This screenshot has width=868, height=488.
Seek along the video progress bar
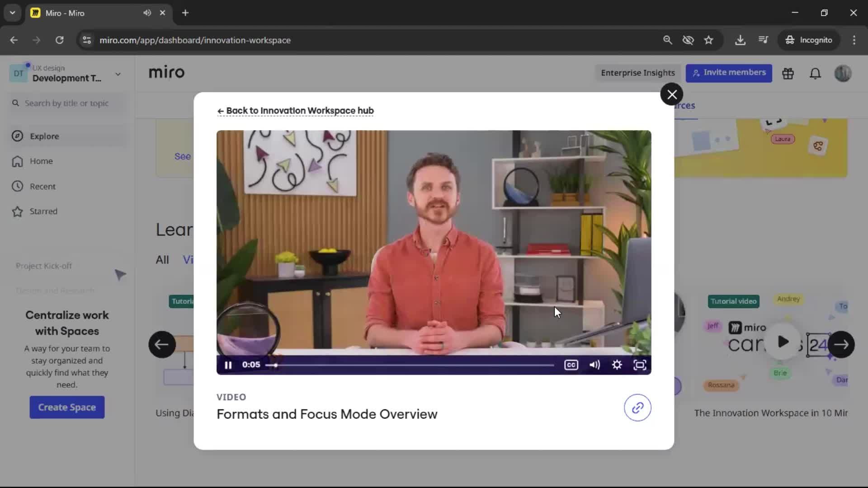tap(410, 365)
